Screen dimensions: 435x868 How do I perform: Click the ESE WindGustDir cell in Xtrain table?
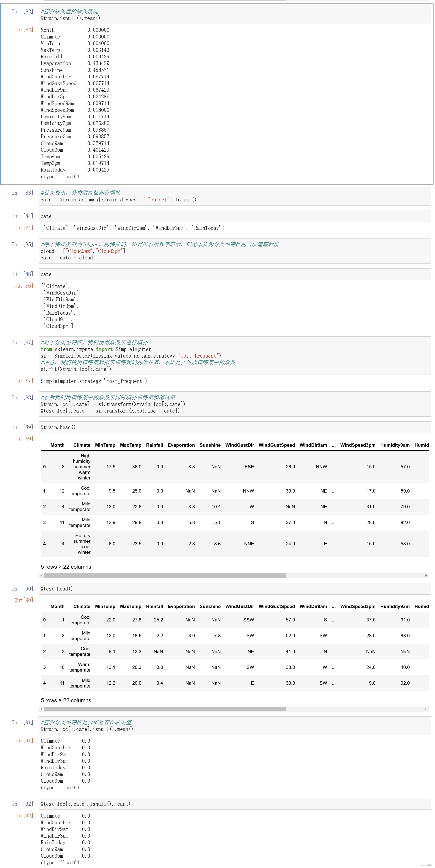coord(249,467)
